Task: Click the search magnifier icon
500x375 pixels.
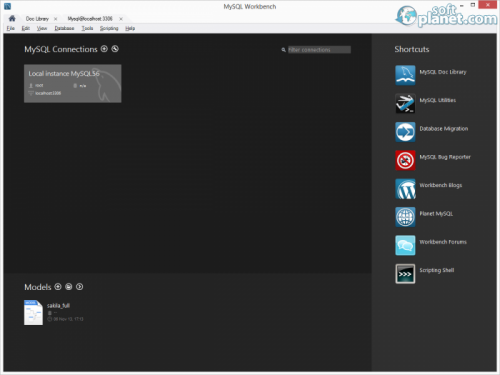Action: [x=283, y=50]
